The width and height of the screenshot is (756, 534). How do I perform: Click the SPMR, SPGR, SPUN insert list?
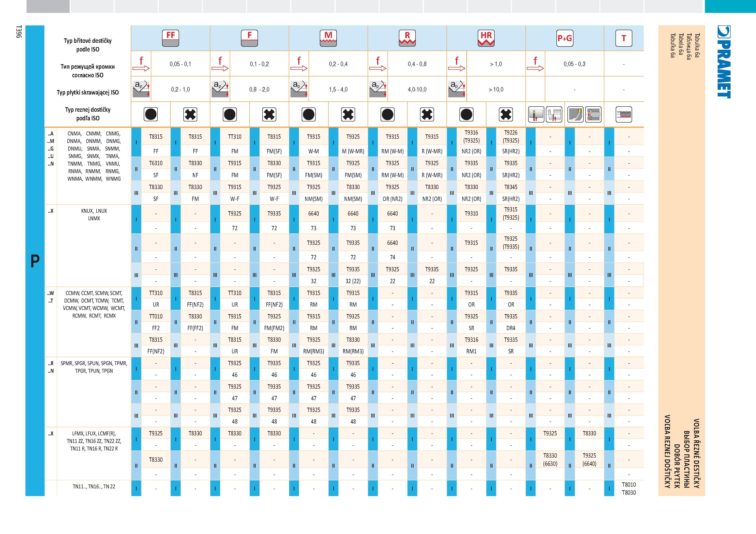pos(94,367)
